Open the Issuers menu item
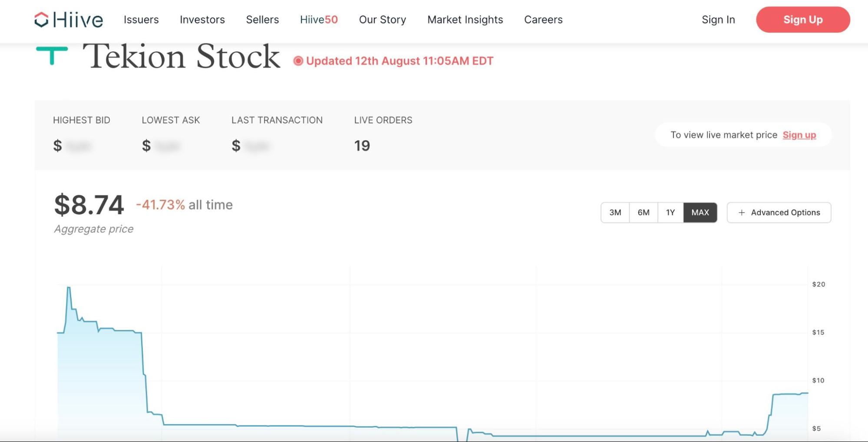The height and width of the screenshot is (442, 868). 141,20
